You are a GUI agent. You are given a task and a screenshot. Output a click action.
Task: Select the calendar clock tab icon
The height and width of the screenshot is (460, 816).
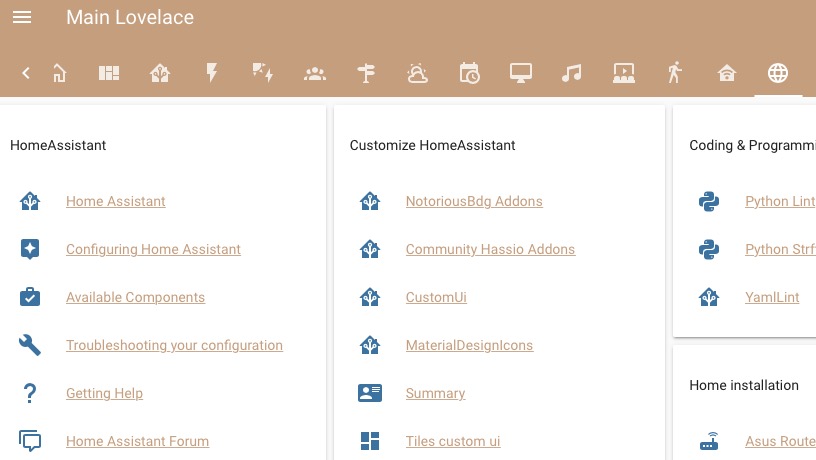[469, 73]
